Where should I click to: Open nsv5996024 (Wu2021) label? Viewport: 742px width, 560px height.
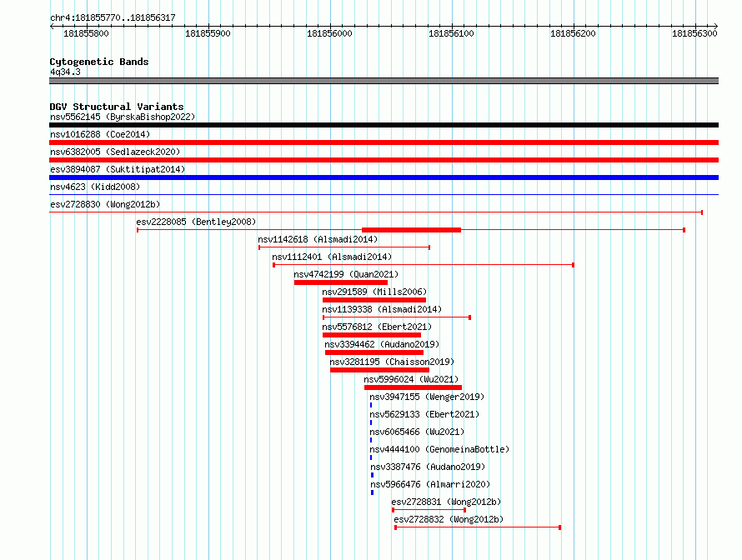pyautogui.click(x=411, y=379)
